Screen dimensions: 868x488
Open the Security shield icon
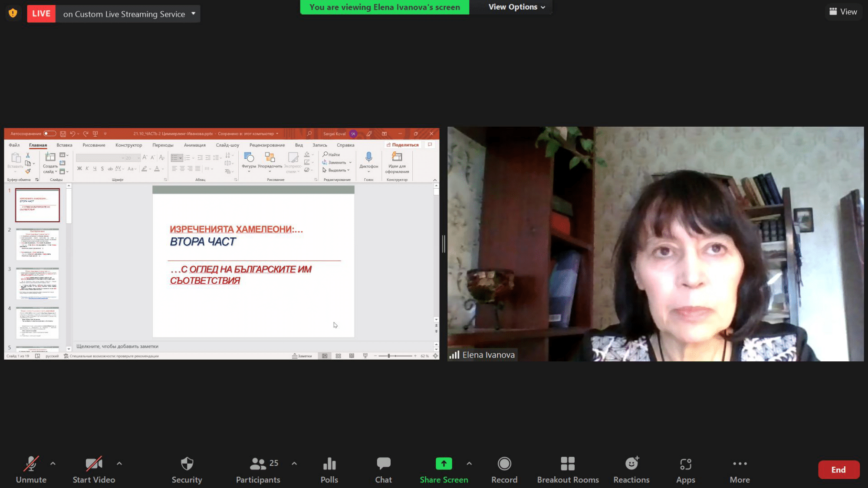pyautogui.click(x=187, y=464)
